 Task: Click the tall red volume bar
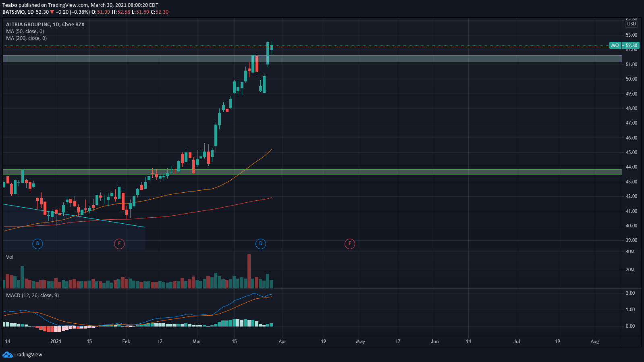(249, 271)
